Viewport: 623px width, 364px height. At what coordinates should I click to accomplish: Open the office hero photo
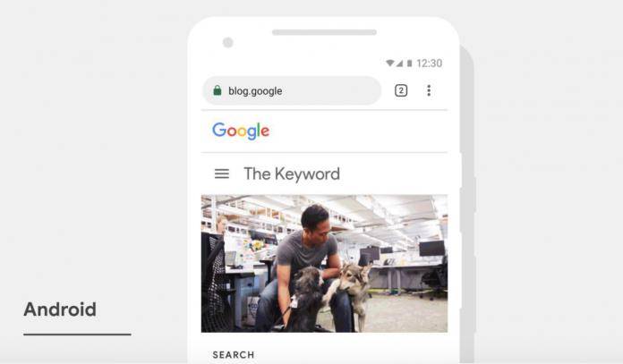coord(324,263)
